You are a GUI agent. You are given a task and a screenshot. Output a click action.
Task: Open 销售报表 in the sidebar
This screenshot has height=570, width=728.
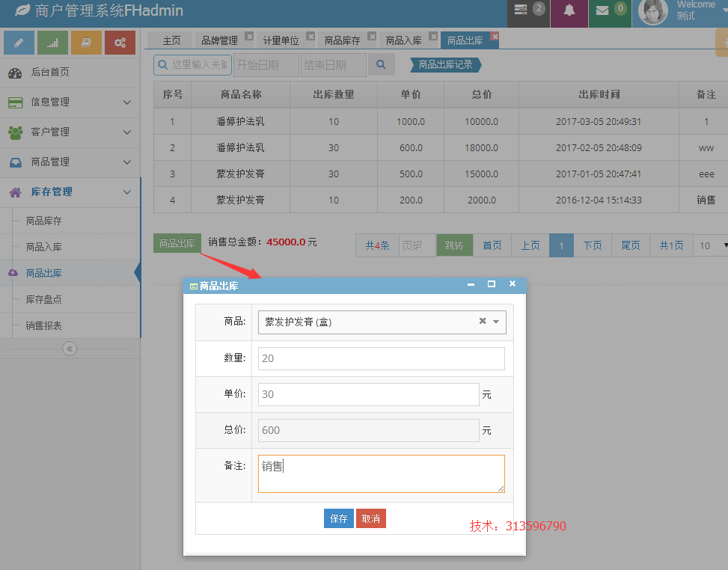(43, 325)
